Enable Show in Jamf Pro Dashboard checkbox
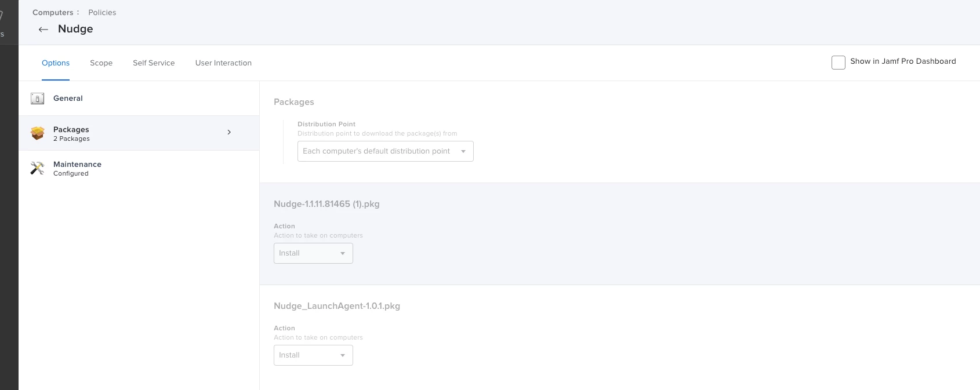 tap(838, 63)
